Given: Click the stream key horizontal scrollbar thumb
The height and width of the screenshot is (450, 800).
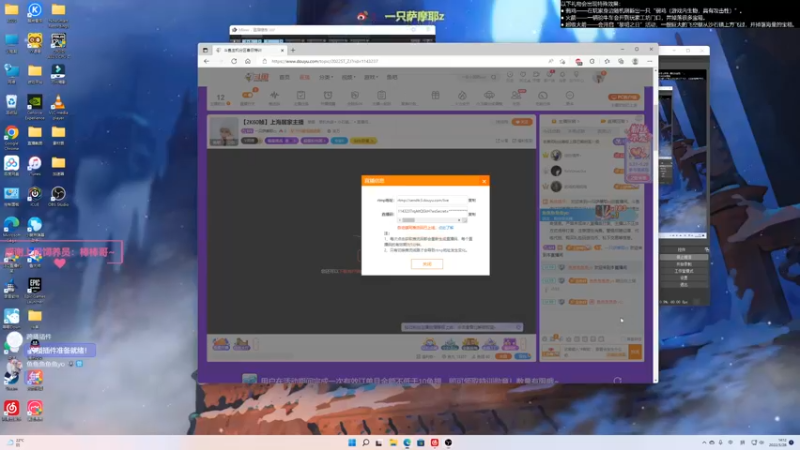Looking at the screenshot, I should click(408, 220).
